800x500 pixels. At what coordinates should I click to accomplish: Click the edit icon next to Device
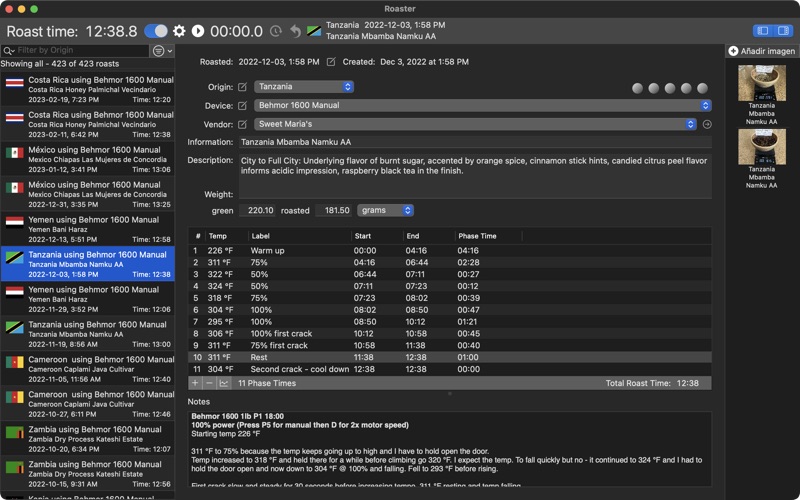pos(242,106)
